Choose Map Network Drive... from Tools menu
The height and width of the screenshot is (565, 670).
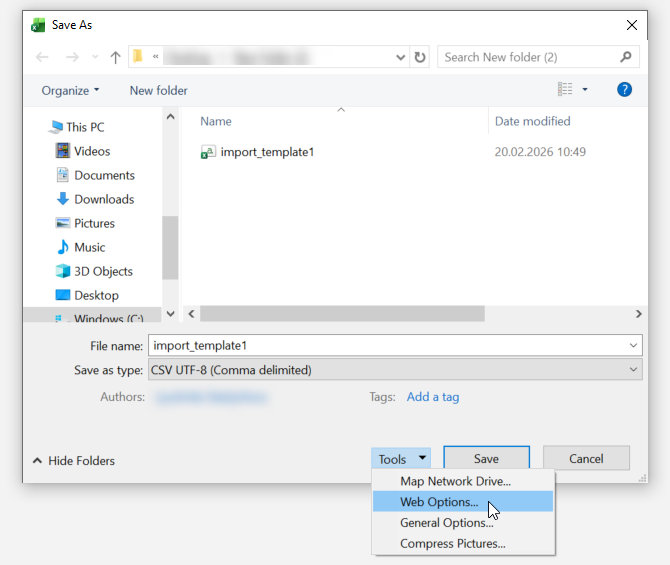[x=463, y=481]
